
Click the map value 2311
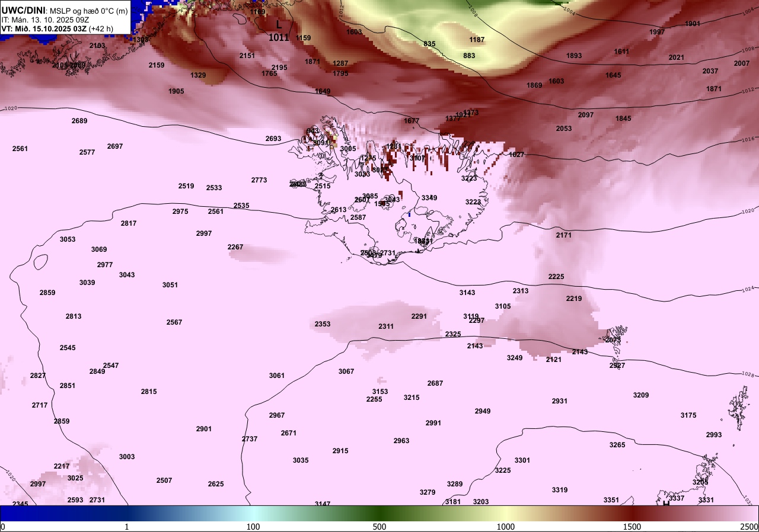[386, 326]
